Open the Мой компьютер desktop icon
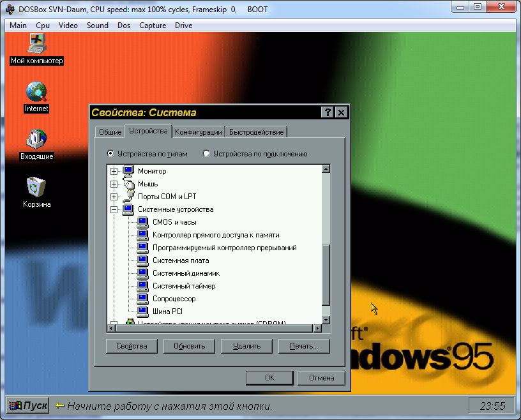This screenshot has width=521, height=420. tap(36, 44)
